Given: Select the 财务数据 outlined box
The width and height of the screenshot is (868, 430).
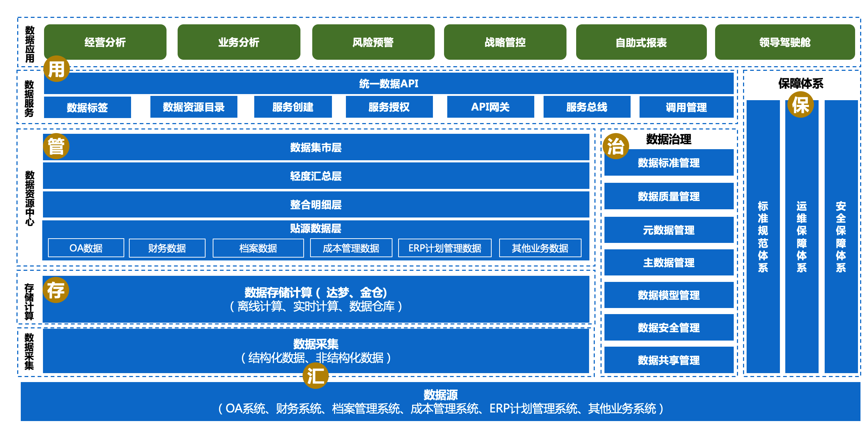Looking at the screenshot, I should click(167, 248).
